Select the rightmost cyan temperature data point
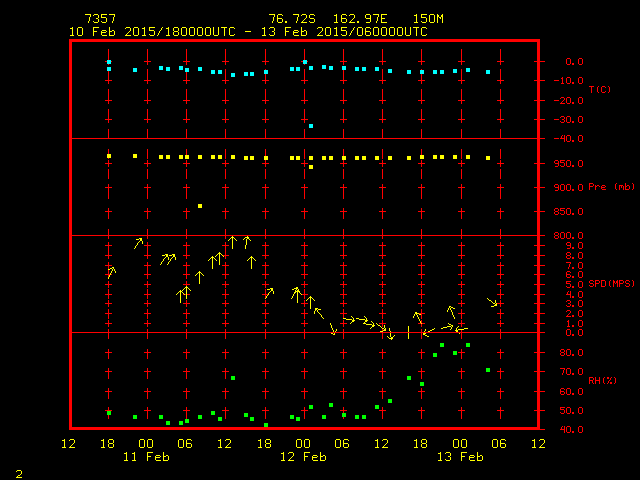The image size is (640, 480). point(488,72)
